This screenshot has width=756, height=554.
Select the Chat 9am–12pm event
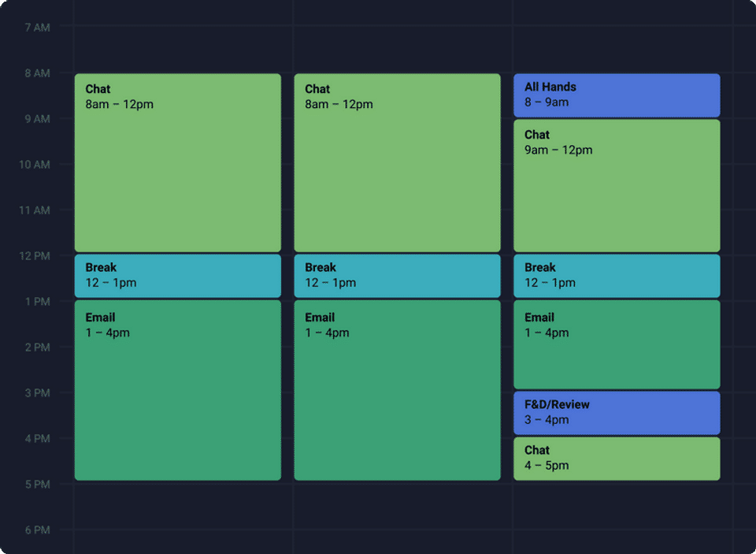click(617, 185)
